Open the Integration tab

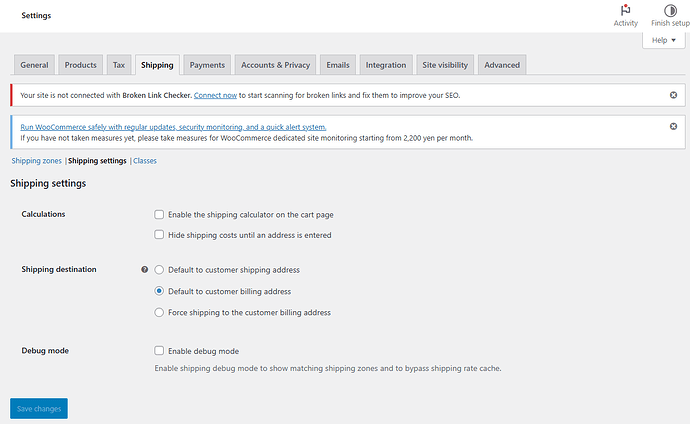pyautogui.click(x=386, y=65)
